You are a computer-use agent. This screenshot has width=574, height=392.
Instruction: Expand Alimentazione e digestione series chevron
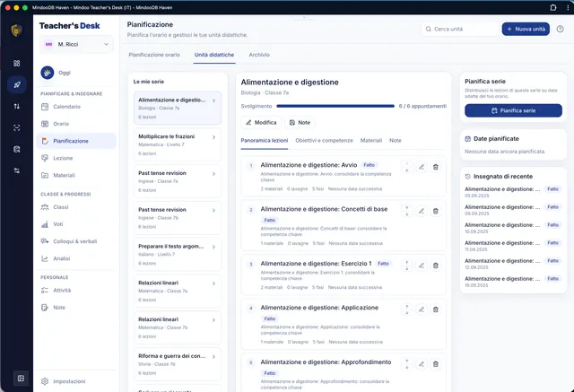coord(213,100)
